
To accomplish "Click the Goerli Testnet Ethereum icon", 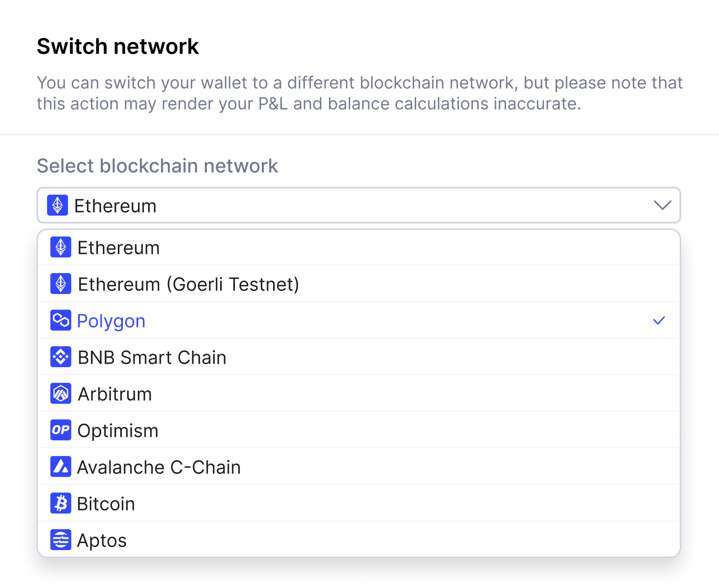I will coord(61,284).
